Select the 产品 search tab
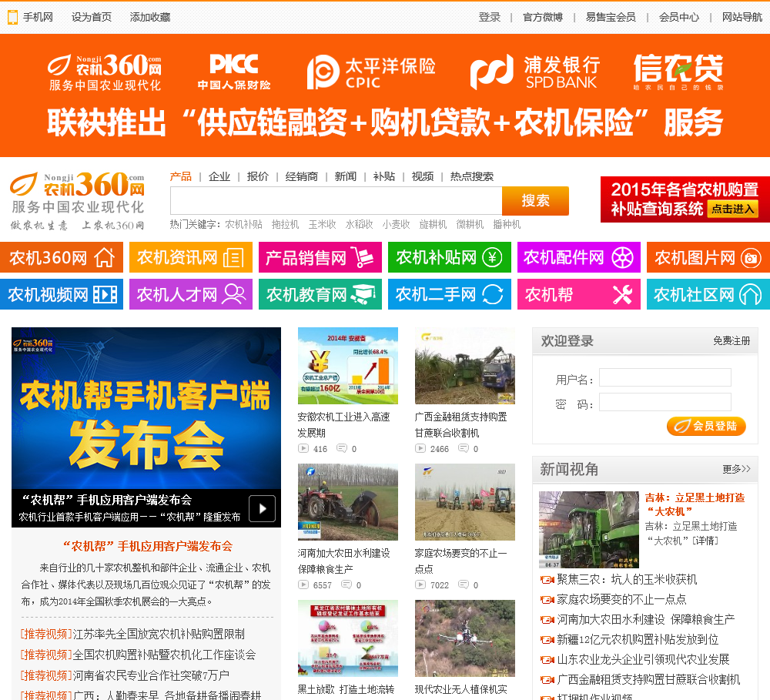 pos(181,176)
